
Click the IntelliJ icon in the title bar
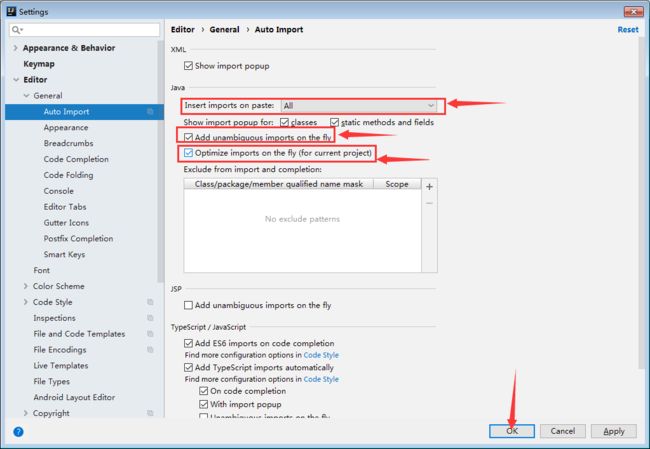coord(11,11)
